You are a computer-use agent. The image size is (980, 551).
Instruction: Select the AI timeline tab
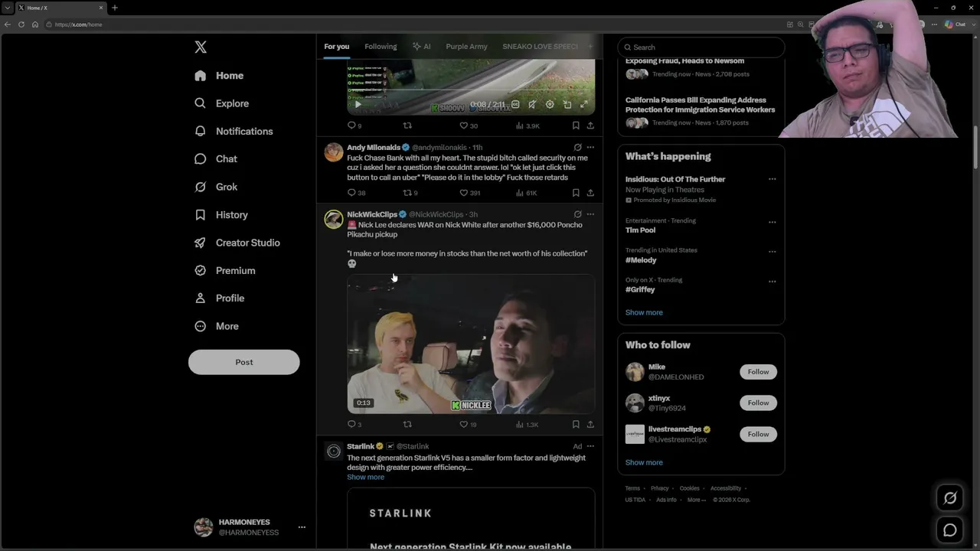pyautogui.click(x=421, y=47)
